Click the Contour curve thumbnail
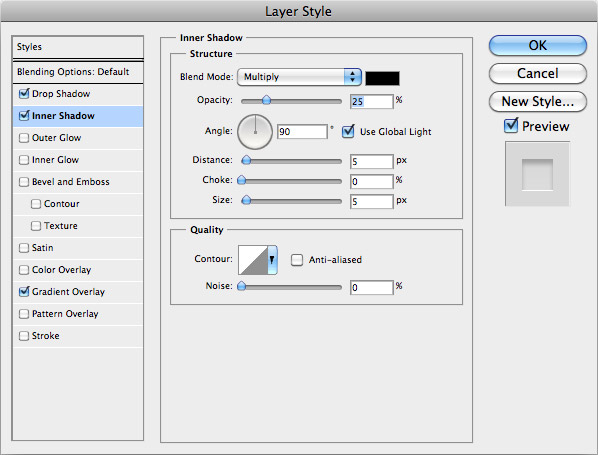 [x=253, y=260]
